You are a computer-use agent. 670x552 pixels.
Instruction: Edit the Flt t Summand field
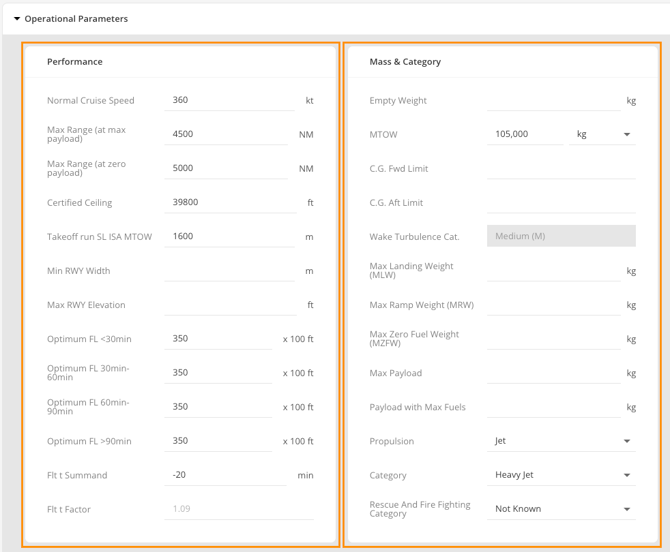pos(226,475)
